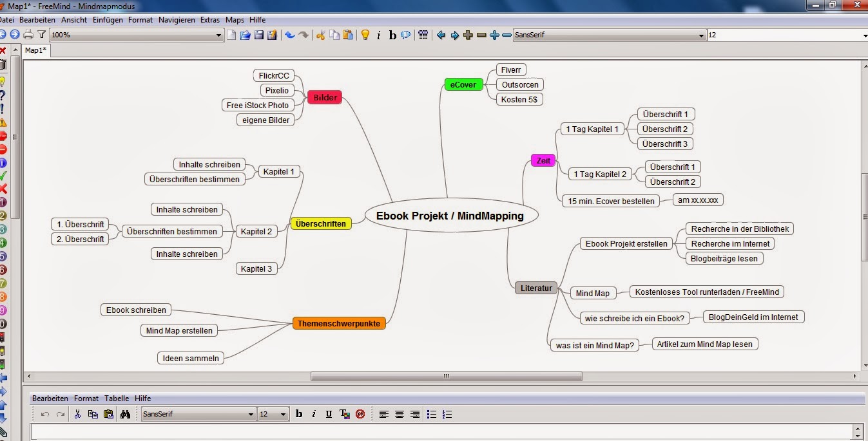Select the Zeit node
Viewport: 868px width, 441px height.
coord(543,160)
